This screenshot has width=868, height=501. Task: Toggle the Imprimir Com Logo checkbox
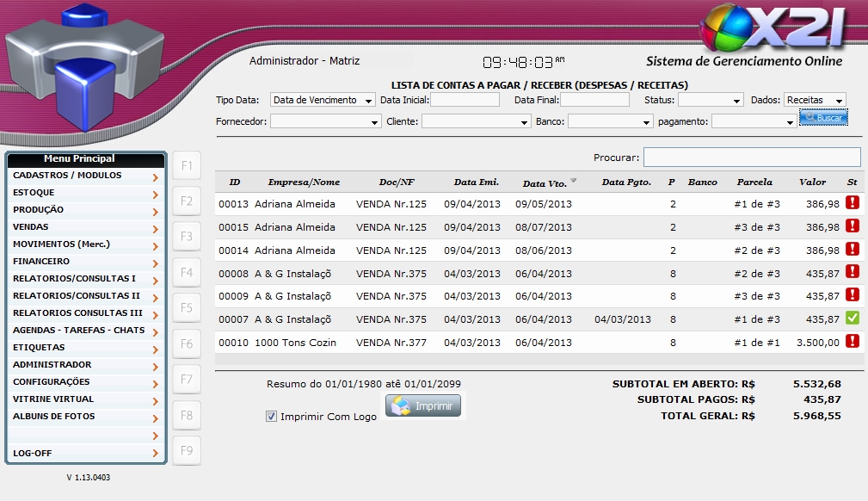click(272, 417)
